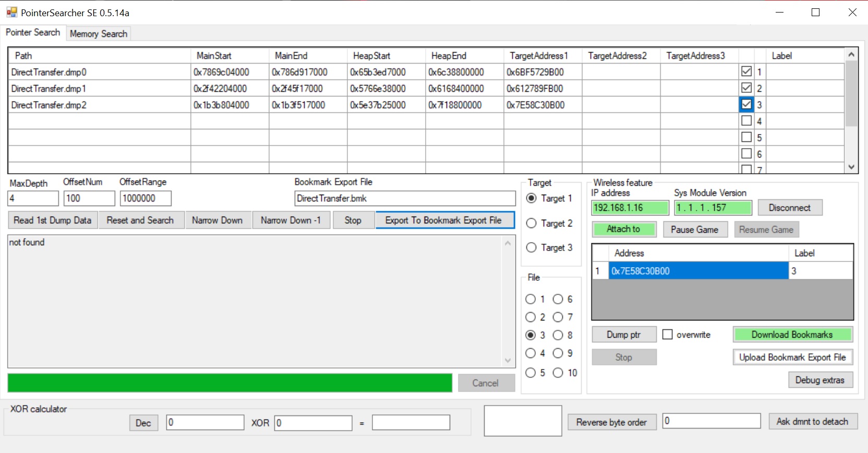Select the DirectTransfer.dmp2 path cell
This screenshot has width=868, height=453.
tap(100, 105)
